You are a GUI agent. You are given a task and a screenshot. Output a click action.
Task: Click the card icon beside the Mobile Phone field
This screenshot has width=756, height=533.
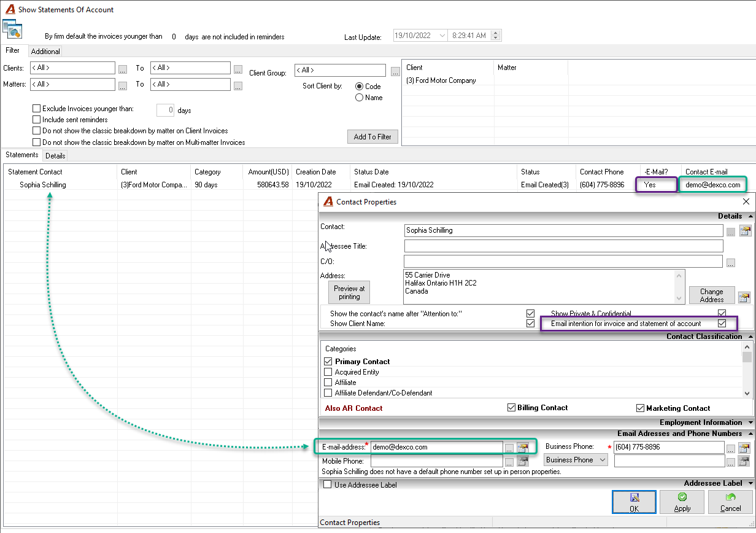point(523,461)
